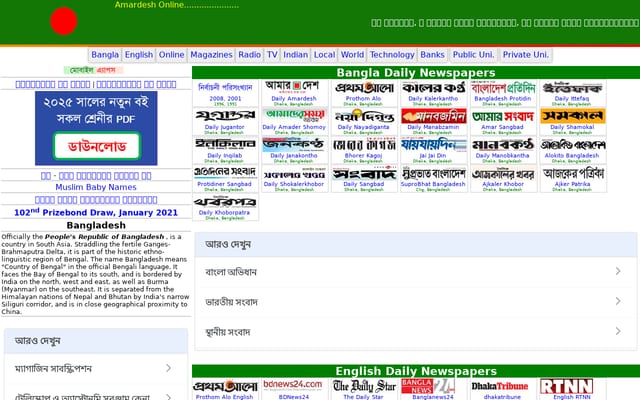Open the 102nd Prizebond Draw link

(x=96, y=212)
